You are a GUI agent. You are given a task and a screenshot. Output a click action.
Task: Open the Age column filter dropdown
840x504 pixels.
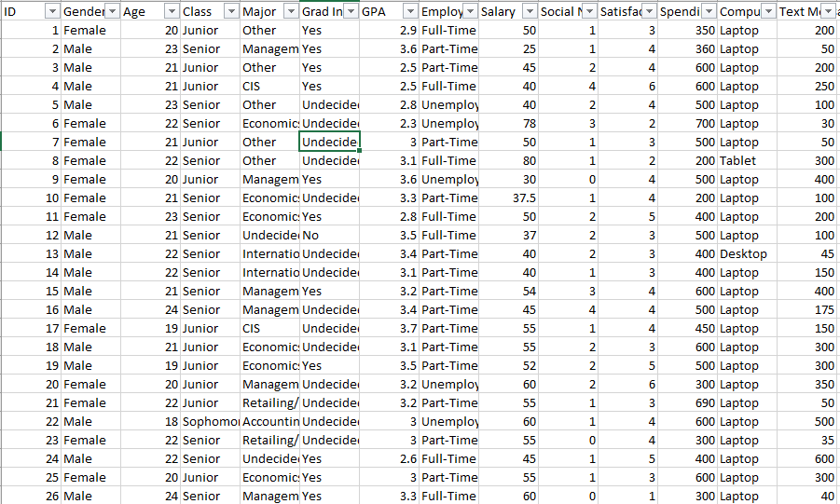pyautogui.click(x=172, y=11)
